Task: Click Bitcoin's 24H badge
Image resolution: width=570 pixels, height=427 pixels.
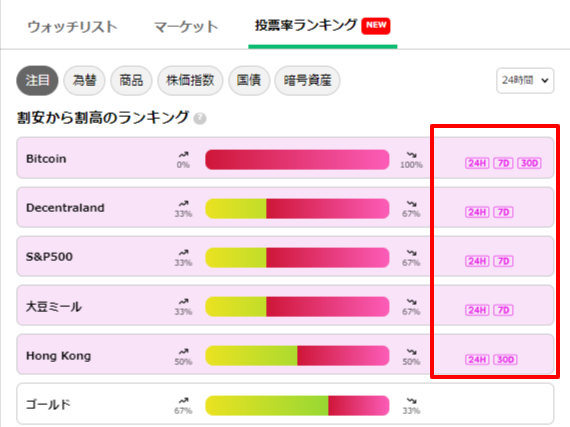Action: [477, 163]
